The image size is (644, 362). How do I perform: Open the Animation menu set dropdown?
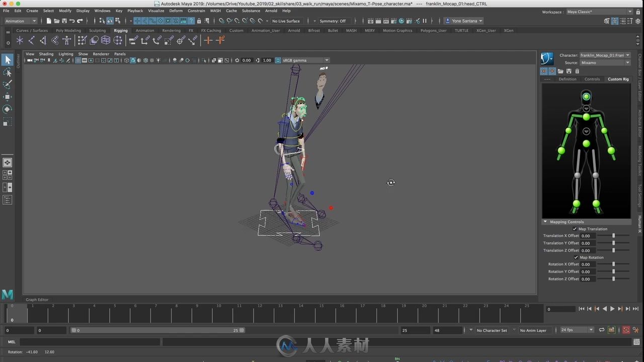21,21
